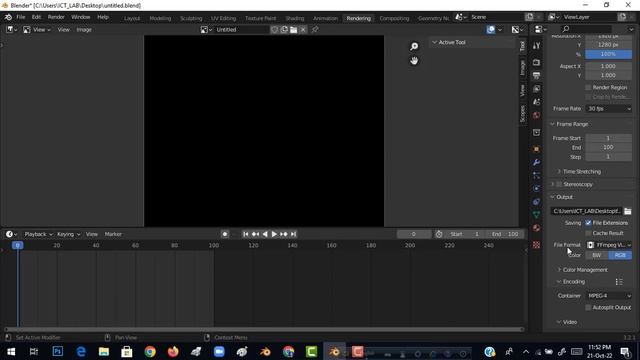Open the Object Constraint properties icon
This screenshot has width=640, height=360.
536,202
